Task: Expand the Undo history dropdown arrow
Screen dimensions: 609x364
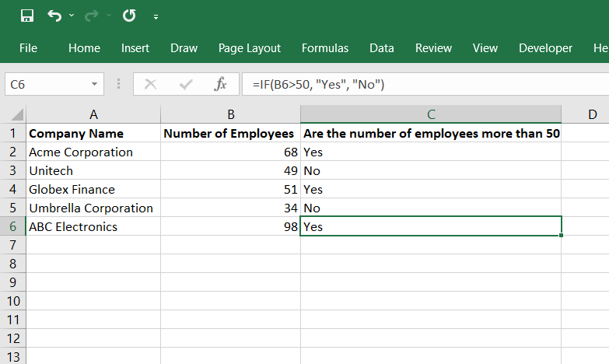Action: [x=72, y=16]
